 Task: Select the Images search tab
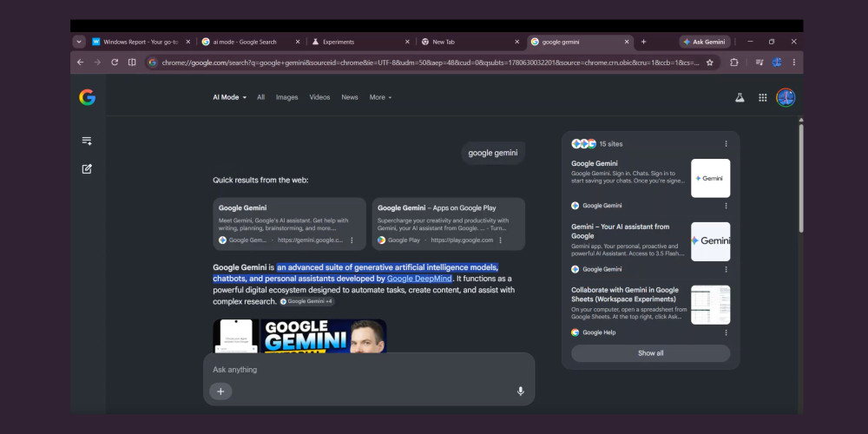tap(286, 97)
